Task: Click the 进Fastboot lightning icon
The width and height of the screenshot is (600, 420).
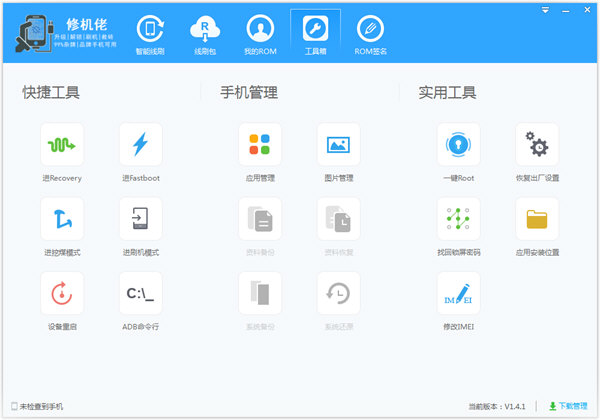Action: click(140, 145)
